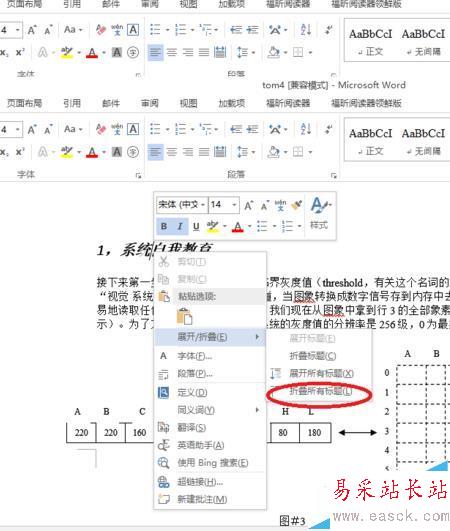Click paragraph shading bucket below Word title bar

point(274,152)
